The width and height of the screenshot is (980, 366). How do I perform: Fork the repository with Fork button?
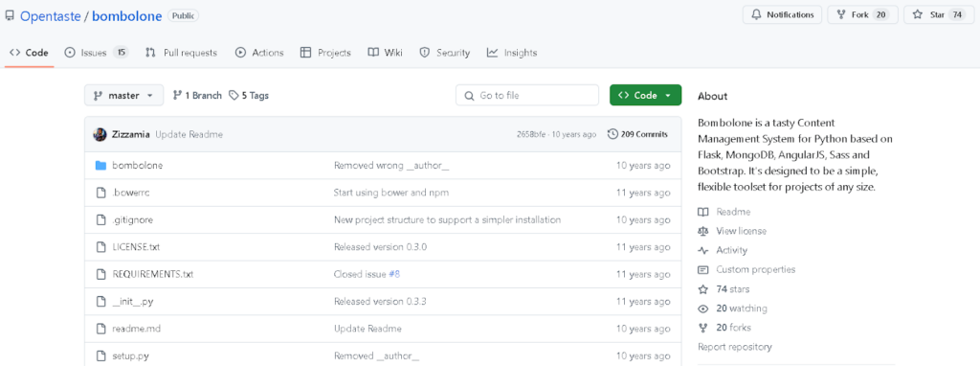(862, 15)
